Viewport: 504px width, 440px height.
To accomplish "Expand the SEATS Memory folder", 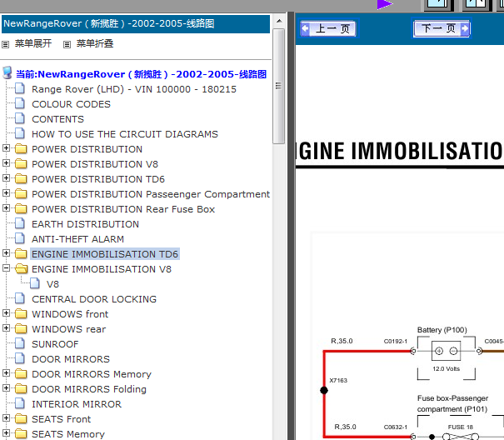I will pos(6,433).
